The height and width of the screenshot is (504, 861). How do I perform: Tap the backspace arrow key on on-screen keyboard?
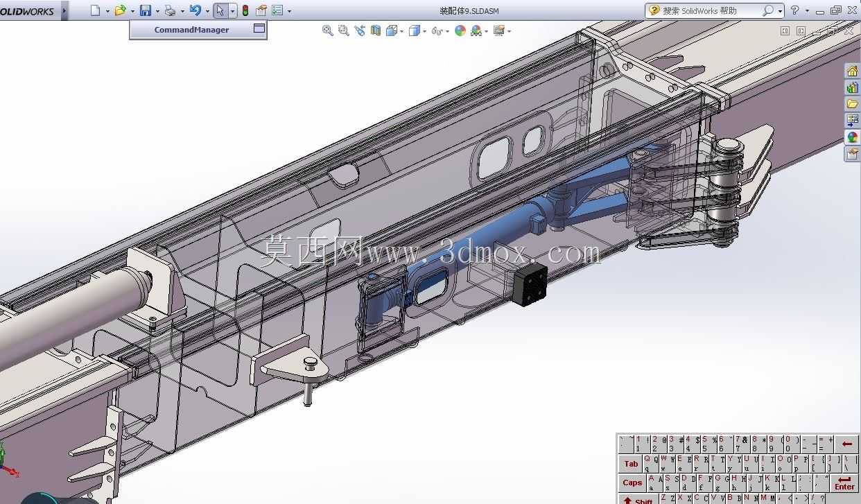tap(846, 444)
